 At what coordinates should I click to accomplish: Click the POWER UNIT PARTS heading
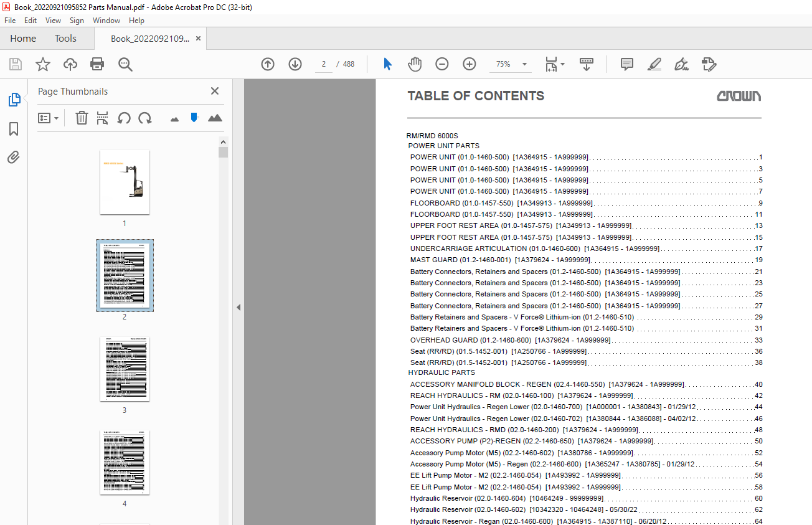pos(443,146)
